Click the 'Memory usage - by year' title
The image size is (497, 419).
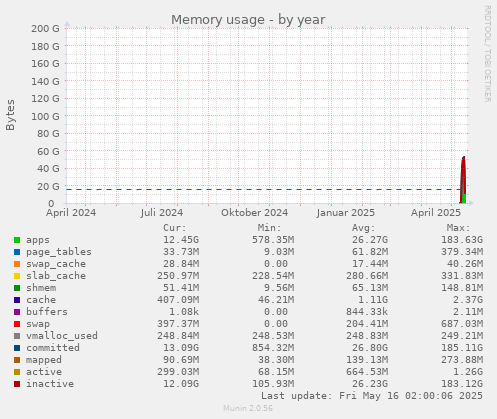coord(248,20)
